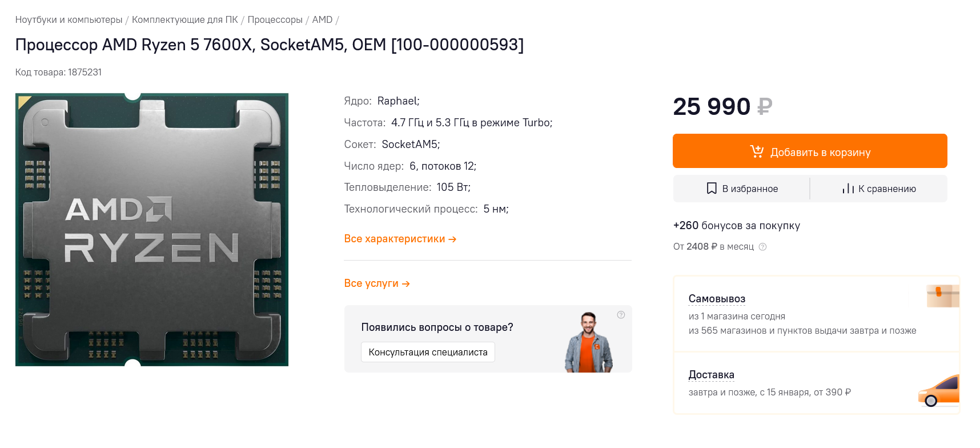Click the parcel box icon in Самовывоз
Screen dimensions: 980x448
click(x=942, y=295)
